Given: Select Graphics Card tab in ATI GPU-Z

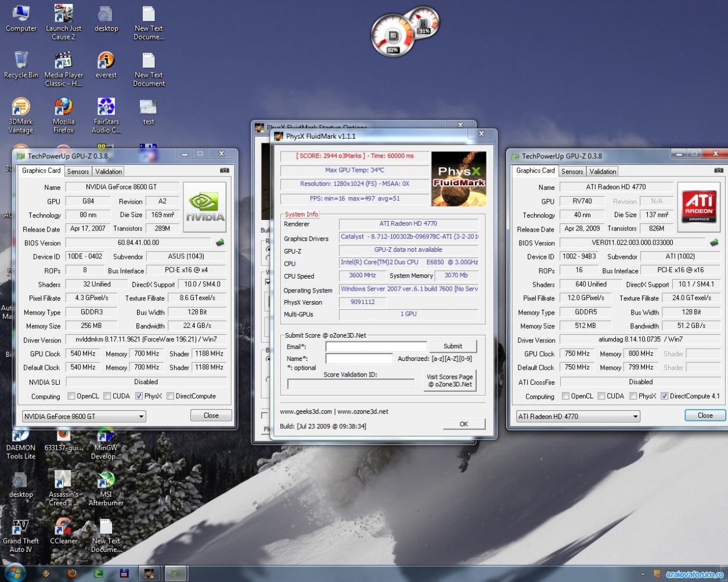Looking at the screenshot, I should pyautogui.click(x=535, y=171).
